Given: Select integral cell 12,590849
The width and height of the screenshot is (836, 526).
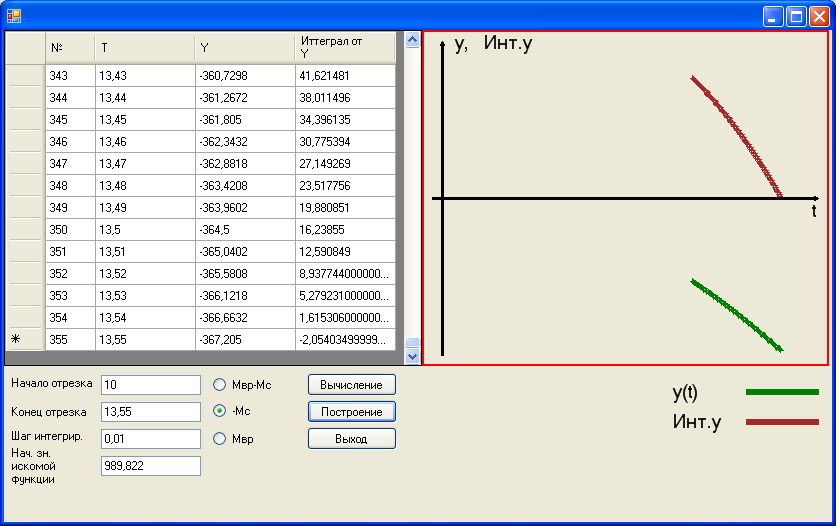Looking at the screenshot, I should pyautogui.click(x=345, y=252).
